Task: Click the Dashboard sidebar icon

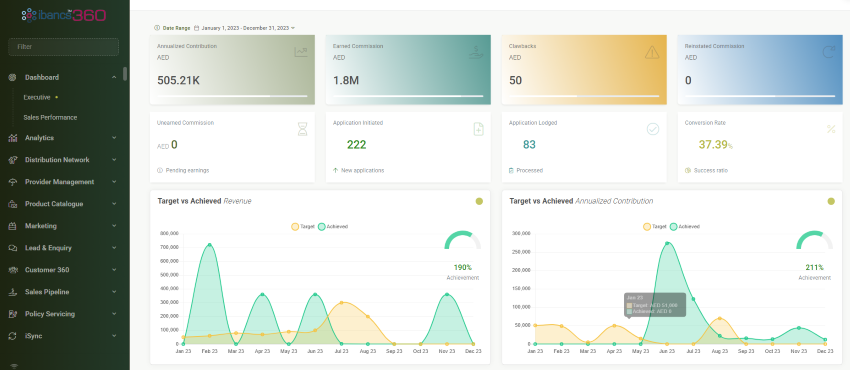Action: pos(12,77)
